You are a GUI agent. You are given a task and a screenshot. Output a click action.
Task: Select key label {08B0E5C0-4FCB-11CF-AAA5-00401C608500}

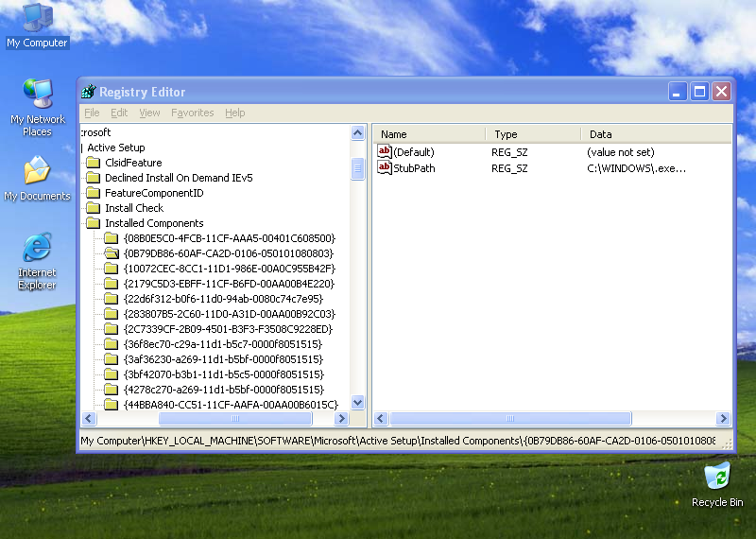point(229,238)
